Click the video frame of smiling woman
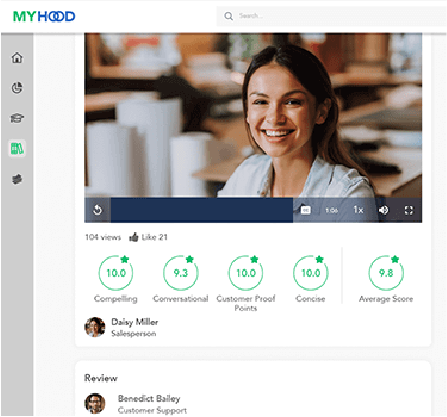Screen dimensions: 447x417 (x=253, y=115)
